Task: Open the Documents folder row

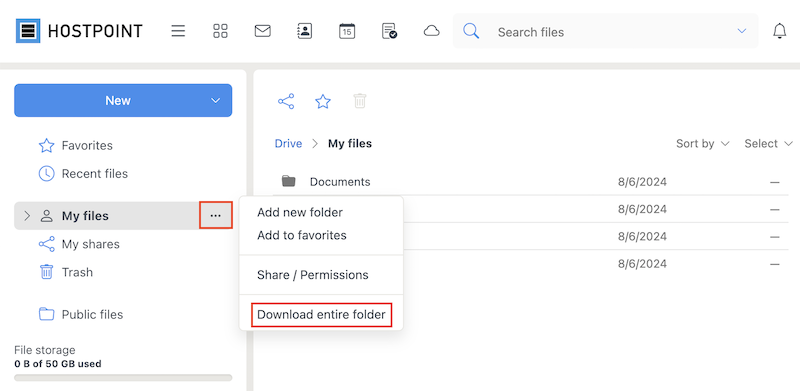Action: [531, 182]
